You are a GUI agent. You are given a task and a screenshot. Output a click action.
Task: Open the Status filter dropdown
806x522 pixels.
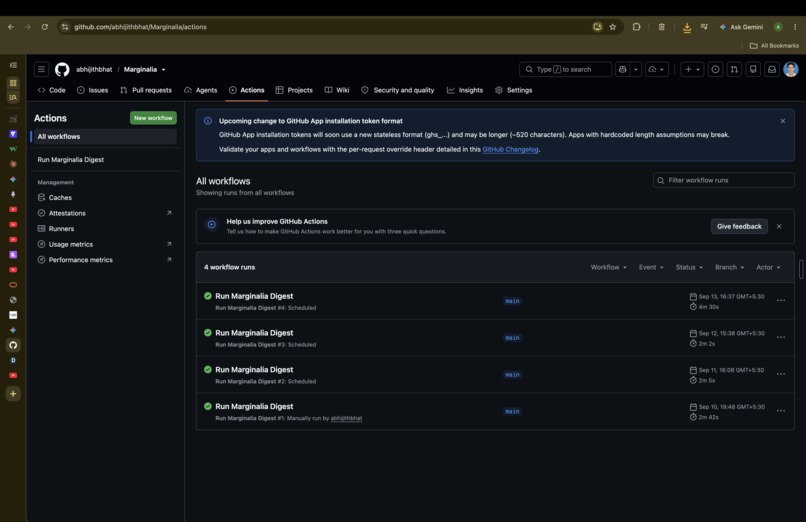(x=689, y=267)
